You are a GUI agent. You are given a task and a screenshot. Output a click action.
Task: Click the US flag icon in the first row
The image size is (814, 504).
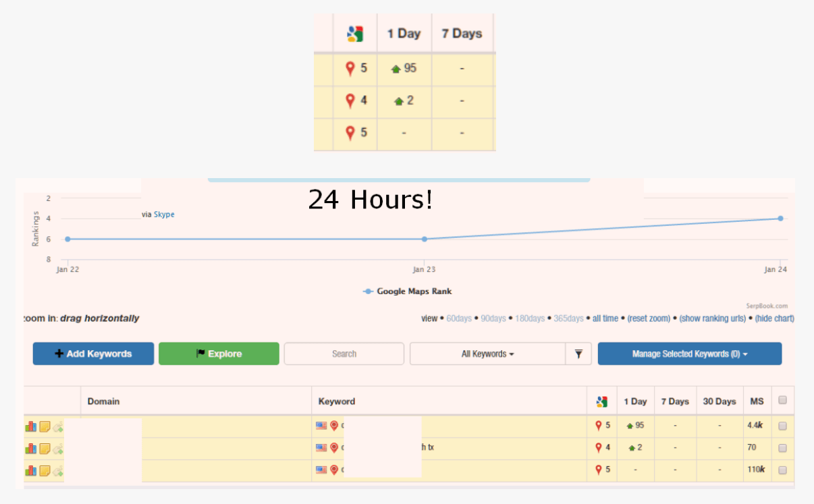(x=321, y=426)
